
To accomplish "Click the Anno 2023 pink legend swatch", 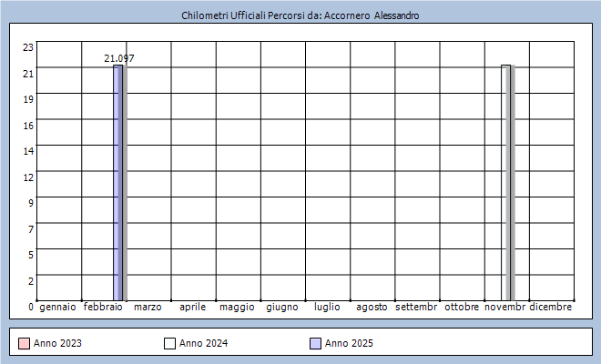I will point(23,343).
